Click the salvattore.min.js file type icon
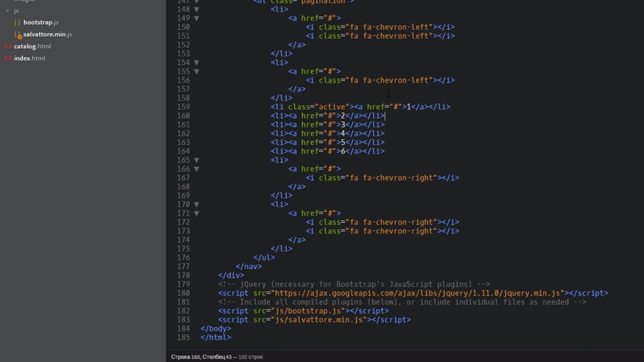This screenshot has width=644, height=362. pyautogui.click(x=18, y=35)
